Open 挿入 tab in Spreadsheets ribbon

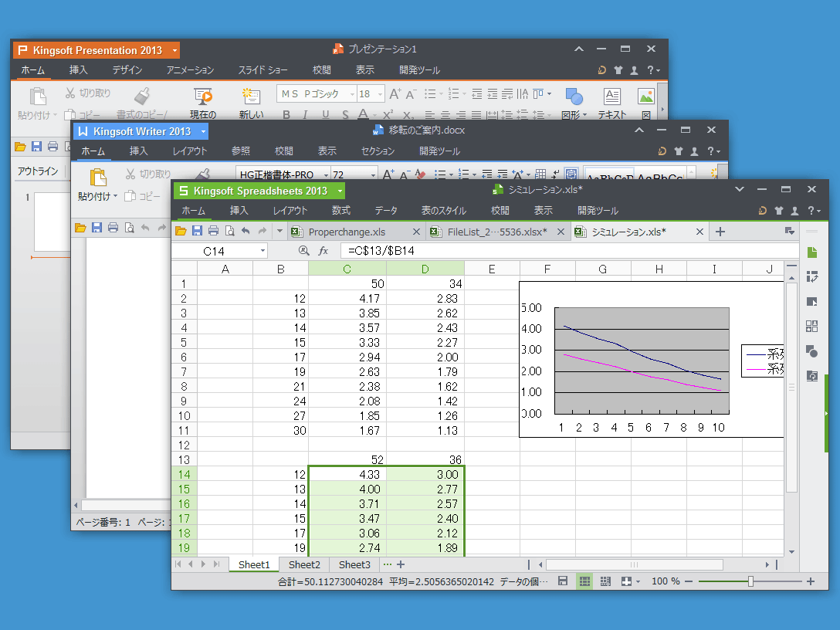pyautogui.click(x=239, y=211)
